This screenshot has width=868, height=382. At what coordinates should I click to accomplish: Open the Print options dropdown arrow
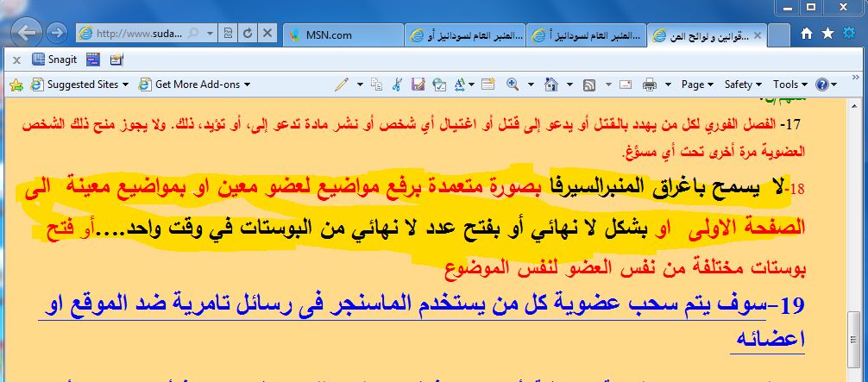[x=668, y=85]
